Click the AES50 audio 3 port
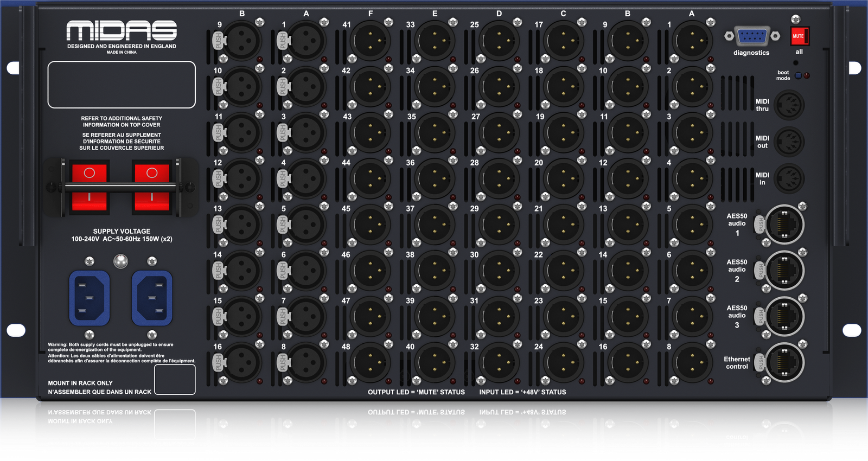Viewport: 868px width, 461px height. tap(784, 316)
